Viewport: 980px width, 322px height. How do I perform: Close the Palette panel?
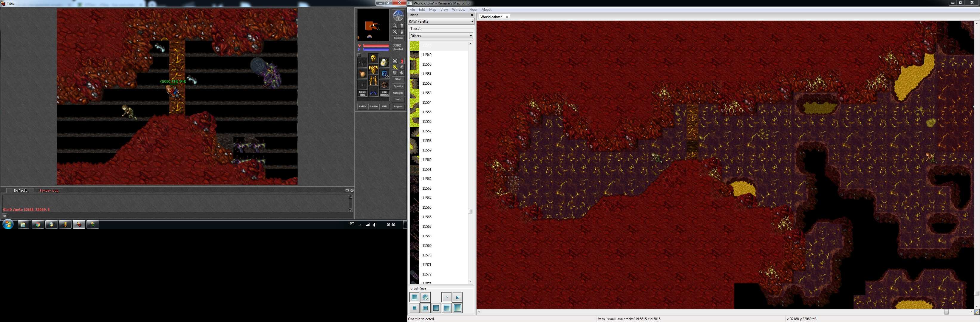point(472,15)
